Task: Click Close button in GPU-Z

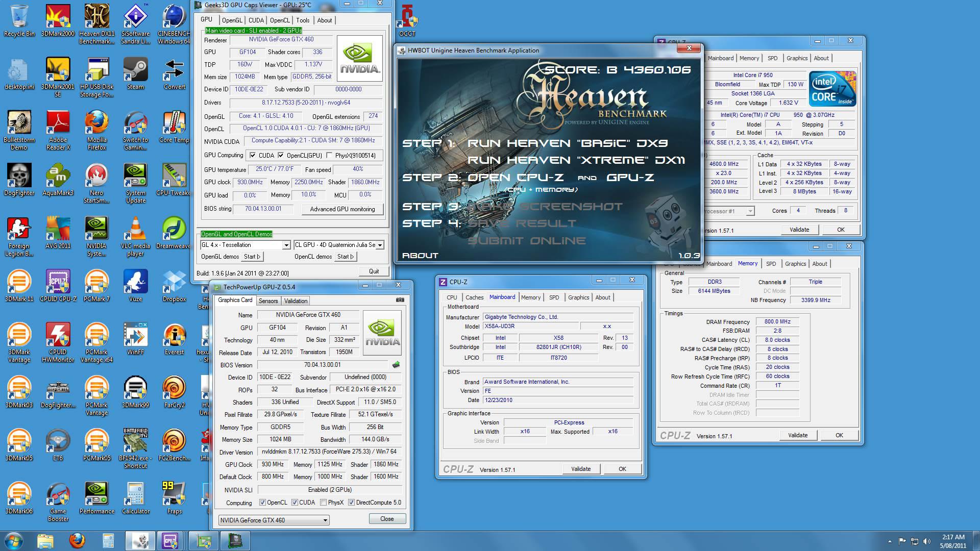Action: tap(387, 519)
